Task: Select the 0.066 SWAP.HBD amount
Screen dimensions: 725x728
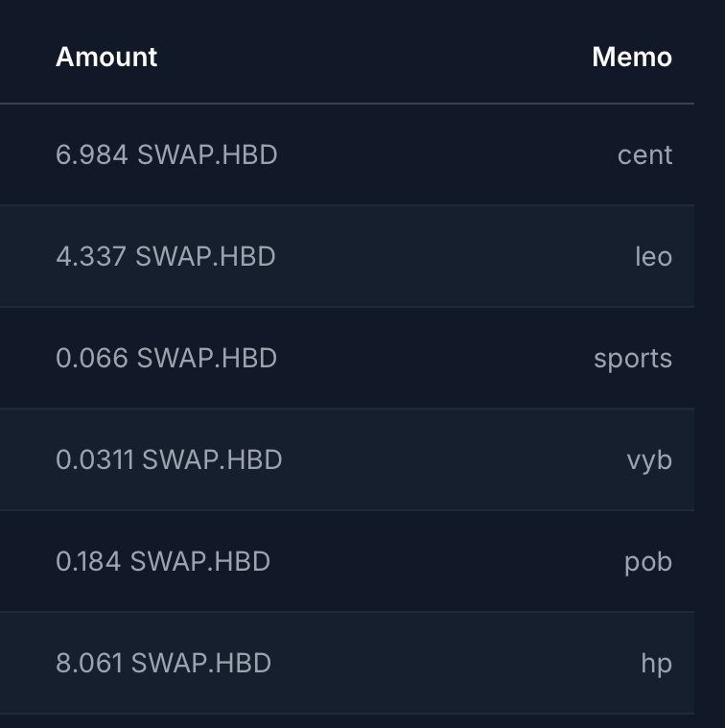Action: [166, 358]
